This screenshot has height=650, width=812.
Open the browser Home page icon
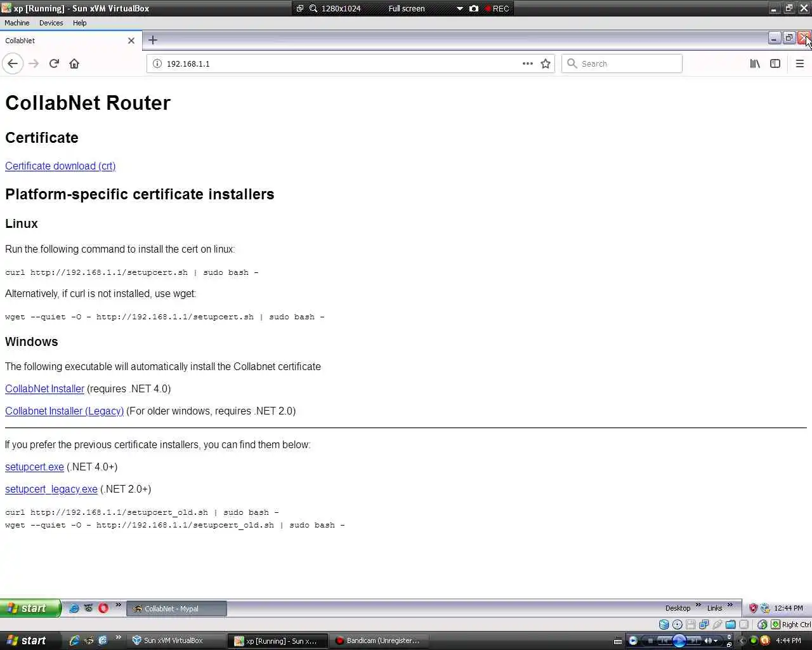(x=74, y=63)
